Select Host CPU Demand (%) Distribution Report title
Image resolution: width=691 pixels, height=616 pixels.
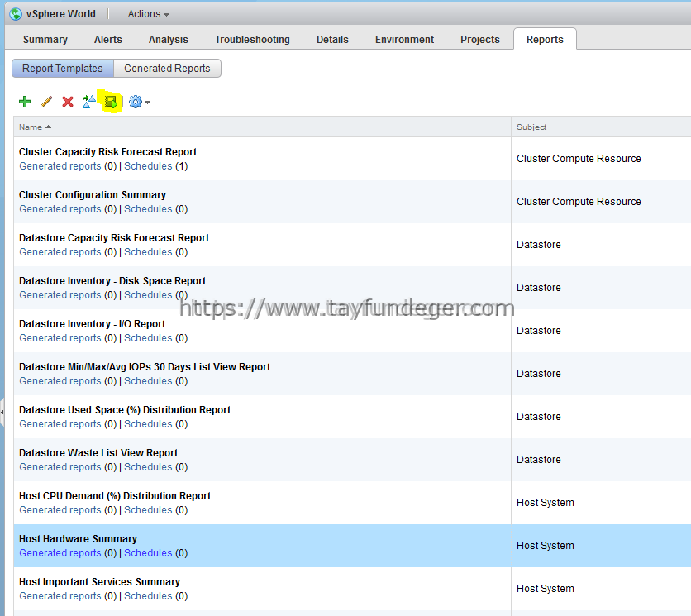click(x=115, y=495)
